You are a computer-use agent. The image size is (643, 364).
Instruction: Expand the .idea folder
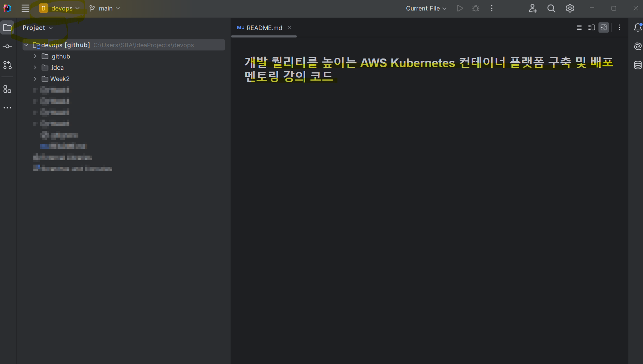[x=35, y=67]
